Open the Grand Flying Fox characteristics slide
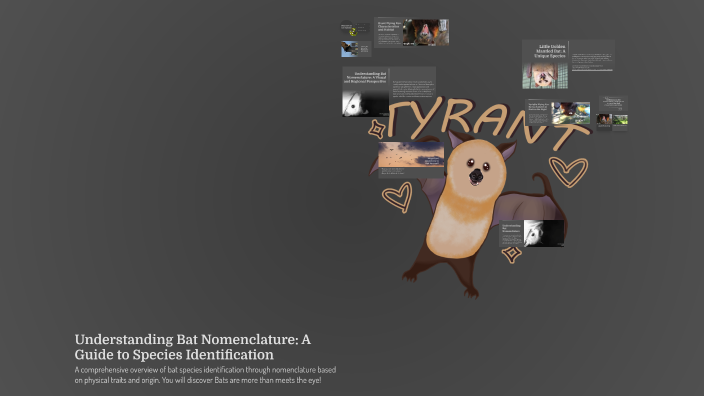This screenshot has width=704, height=396. click(x=412, y=32)
